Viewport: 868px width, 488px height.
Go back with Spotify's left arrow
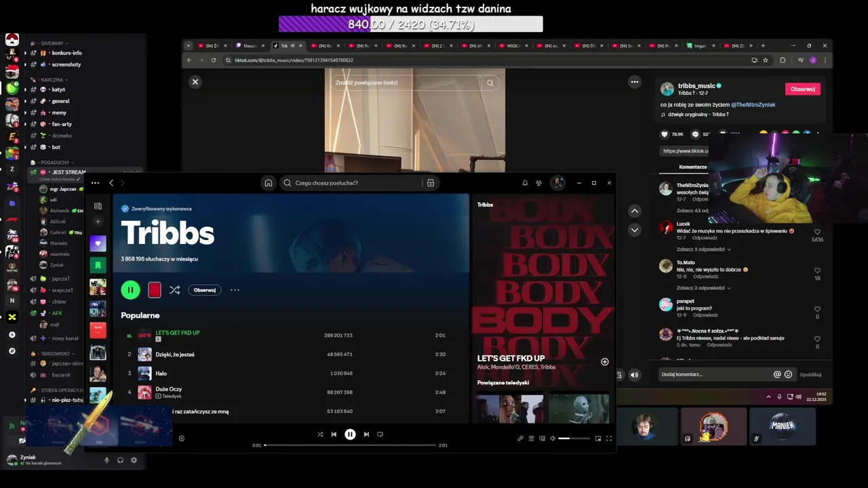pos(111,183)
